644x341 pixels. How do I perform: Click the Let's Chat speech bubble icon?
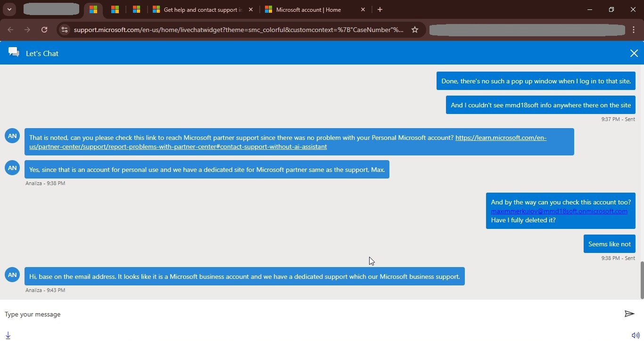pos(14,52)
